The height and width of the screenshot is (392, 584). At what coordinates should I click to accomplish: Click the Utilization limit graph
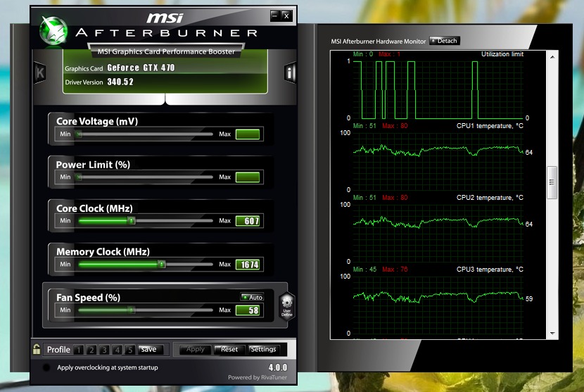point(438,90)
